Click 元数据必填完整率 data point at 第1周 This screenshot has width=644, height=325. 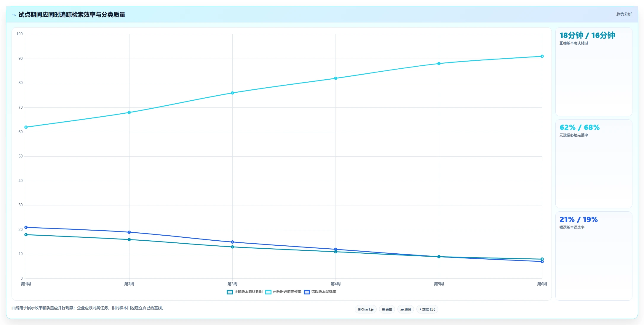(x=26, y=127)
